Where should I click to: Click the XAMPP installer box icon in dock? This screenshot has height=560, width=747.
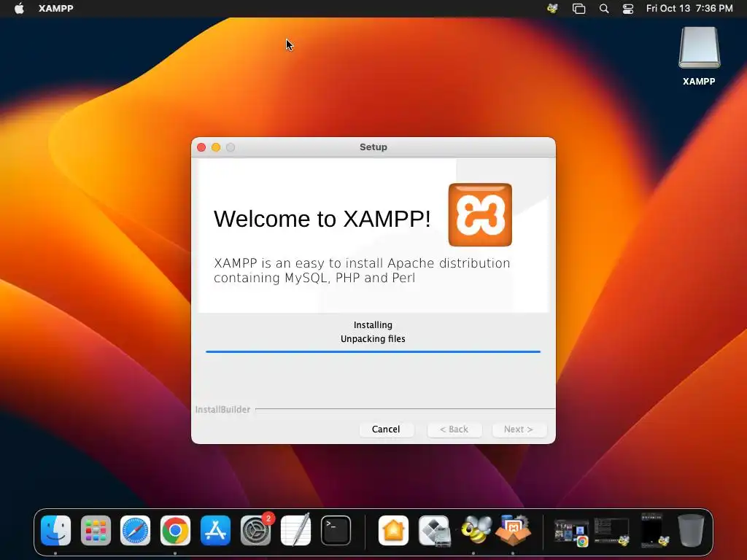[x=513, y=530]
